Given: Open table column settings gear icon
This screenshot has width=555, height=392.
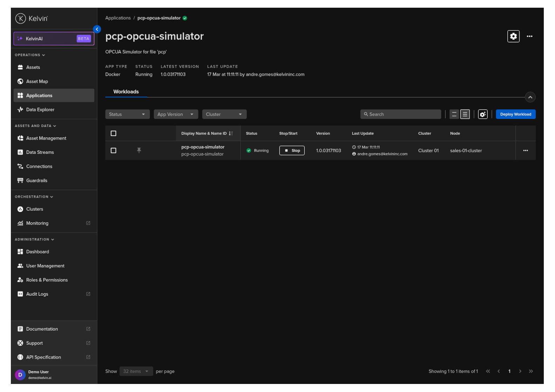Looking at the screenshot, I should coord(482,114).
